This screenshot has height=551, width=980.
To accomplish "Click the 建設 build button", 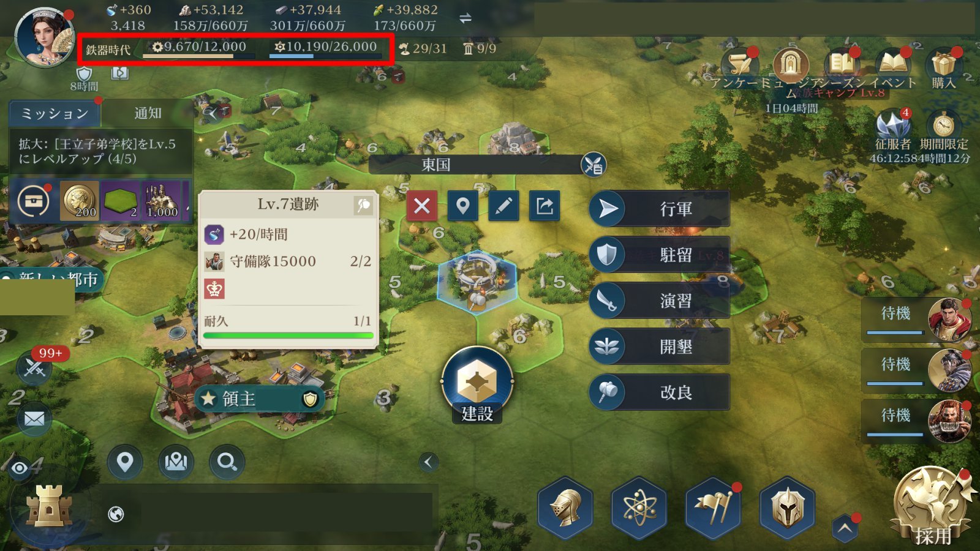I will click(477, 386).
